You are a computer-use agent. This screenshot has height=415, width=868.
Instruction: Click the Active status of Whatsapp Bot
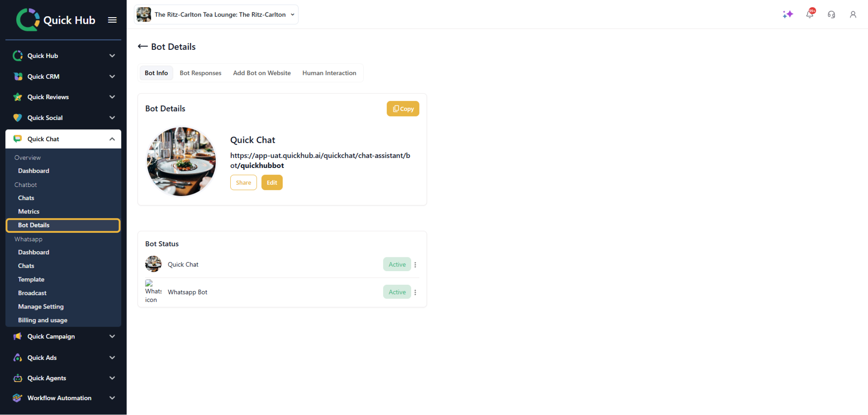click(397, 292)
